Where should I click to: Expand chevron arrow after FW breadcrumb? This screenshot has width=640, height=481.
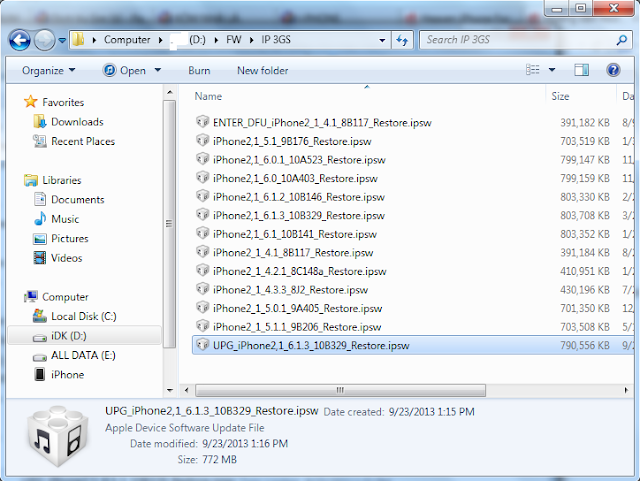(x=252, y=40)
